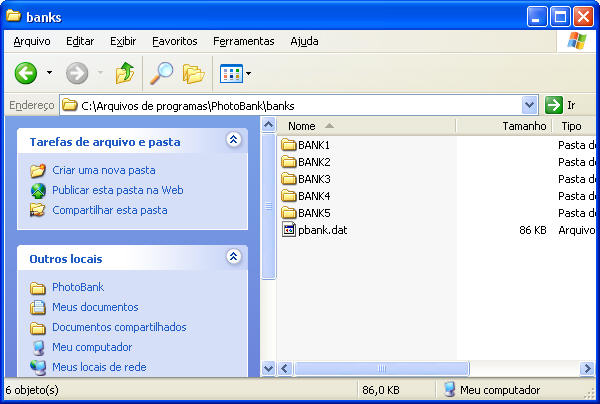
Task: Select the BANK5 folder icon
Action: (x=289, y=213)
